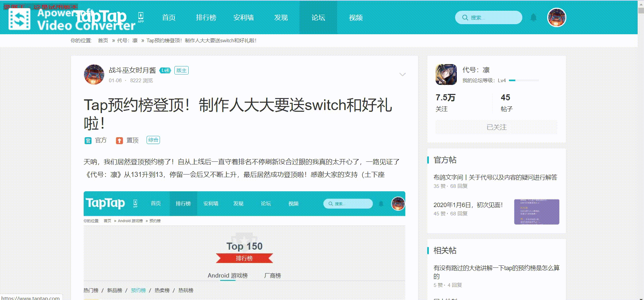Screen dimensions: 644x300
Task: Expand the post options chevron
Action: tap(402, 74)
